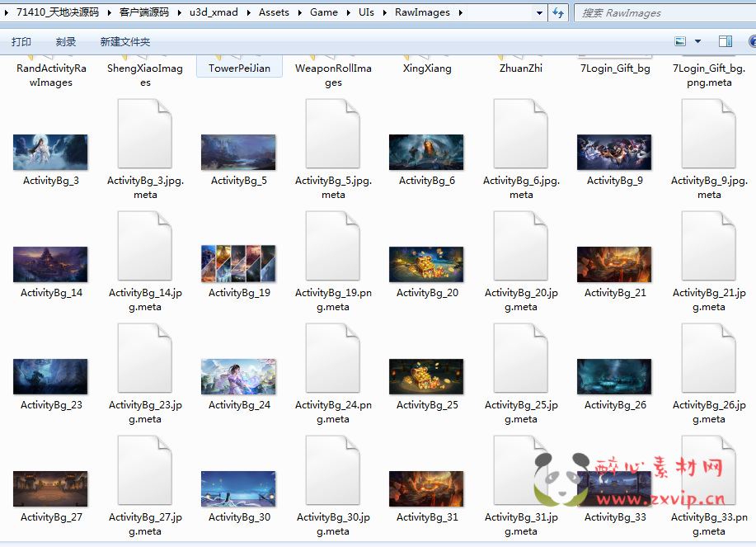
Task: Open the address bar history dropdown
Action: [539, 12]
